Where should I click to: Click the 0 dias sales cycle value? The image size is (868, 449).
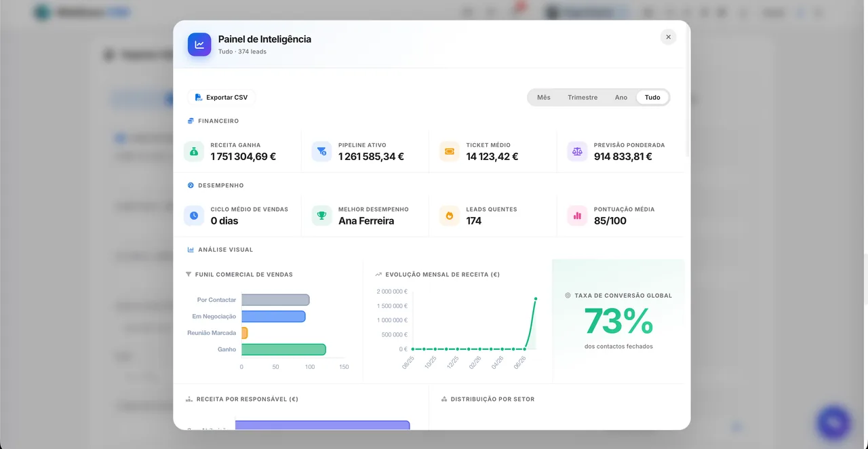pyautogui.click(x=224, y=221)
